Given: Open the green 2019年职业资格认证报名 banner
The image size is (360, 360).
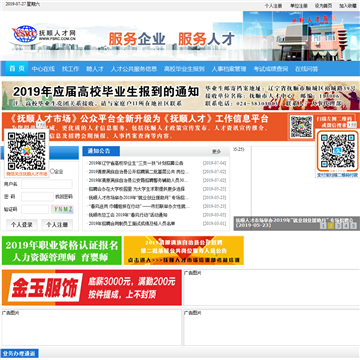Looking at the screenshot, I should [x=62, y=251].
